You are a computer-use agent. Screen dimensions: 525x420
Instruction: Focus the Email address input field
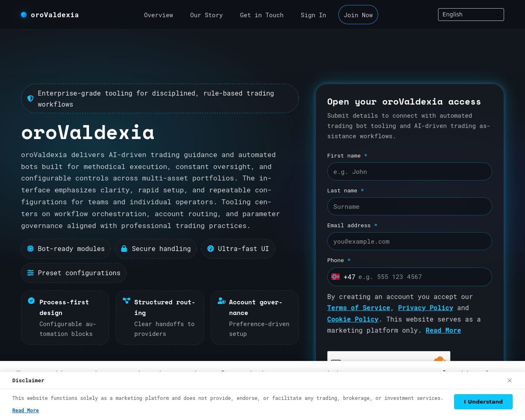[409, 241]
